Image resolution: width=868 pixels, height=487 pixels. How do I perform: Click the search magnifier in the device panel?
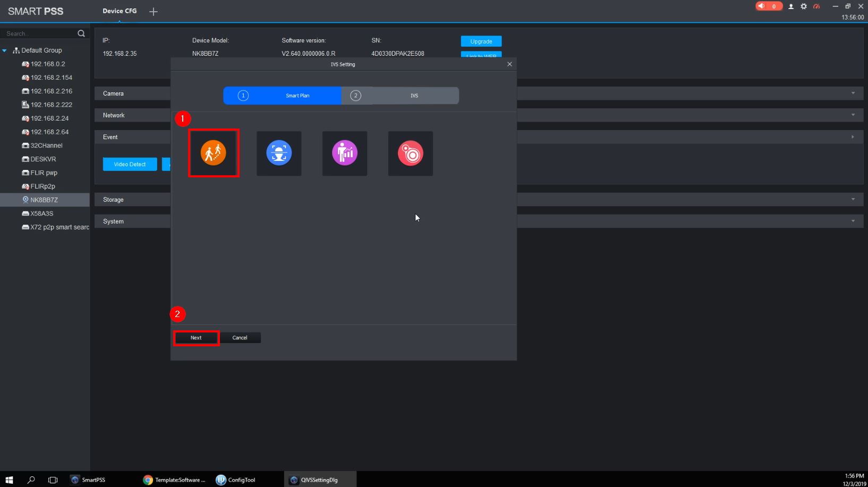[81, 33]
